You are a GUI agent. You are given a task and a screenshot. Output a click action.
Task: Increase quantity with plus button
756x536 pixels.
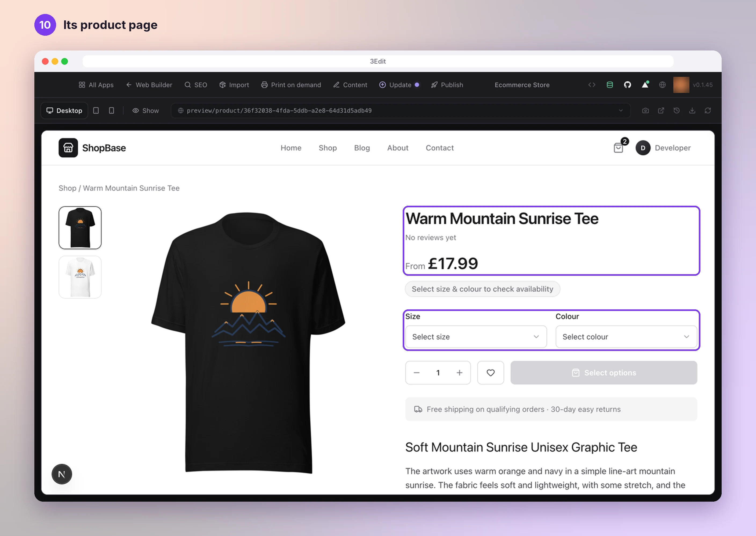coord(459,373)
